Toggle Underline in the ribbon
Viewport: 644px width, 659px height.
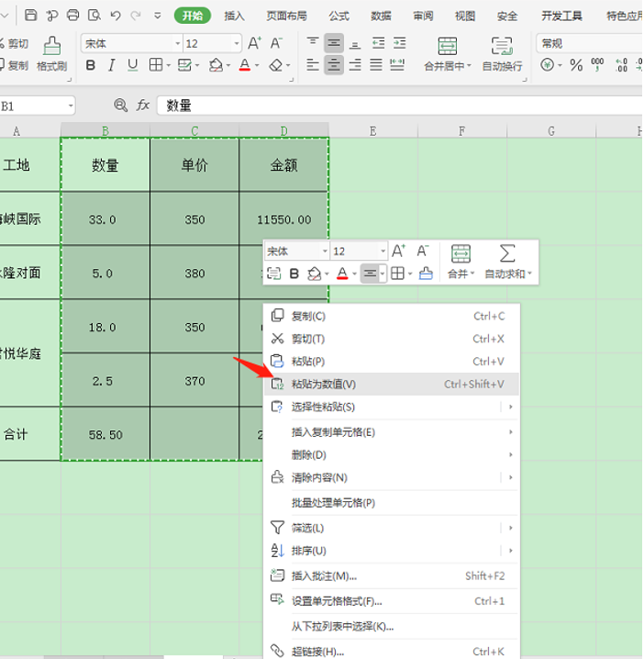tap(132, 65)
